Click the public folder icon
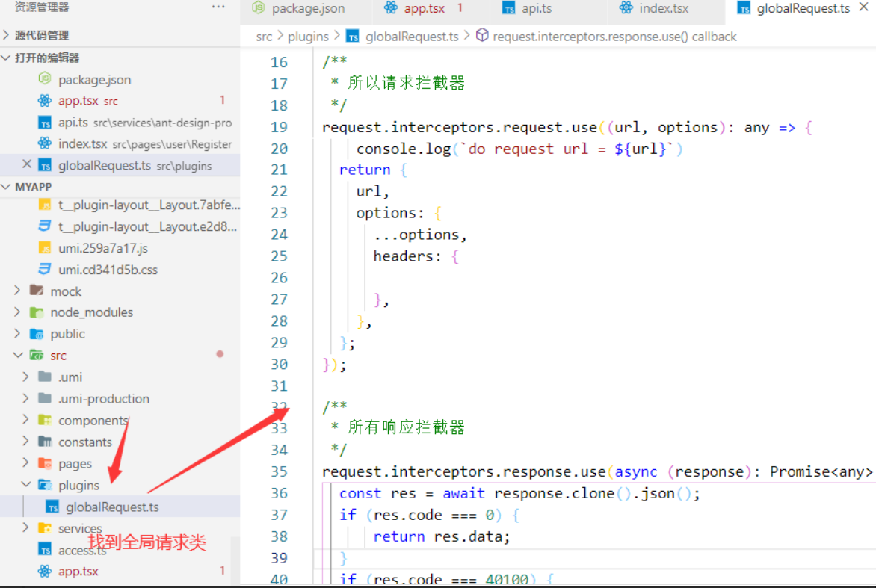This screenshot has height=588, width=876. 36,334
